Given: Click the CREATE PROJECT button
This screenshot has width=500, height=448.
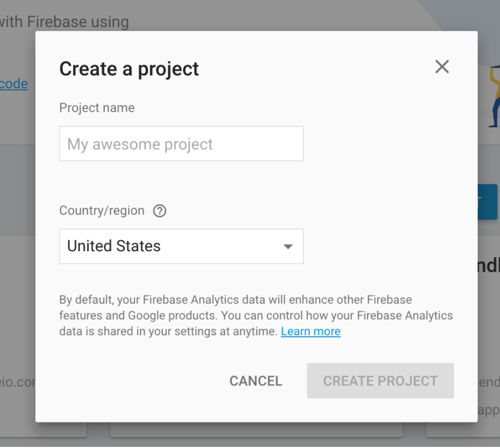Looking at the screenshot, I should (380, 380).
